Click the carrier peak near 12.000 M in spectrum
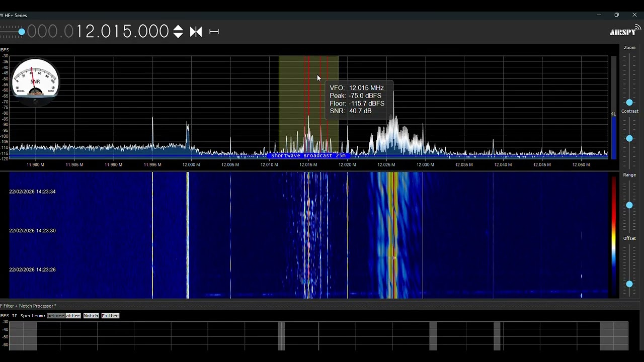 coord(188,135)
